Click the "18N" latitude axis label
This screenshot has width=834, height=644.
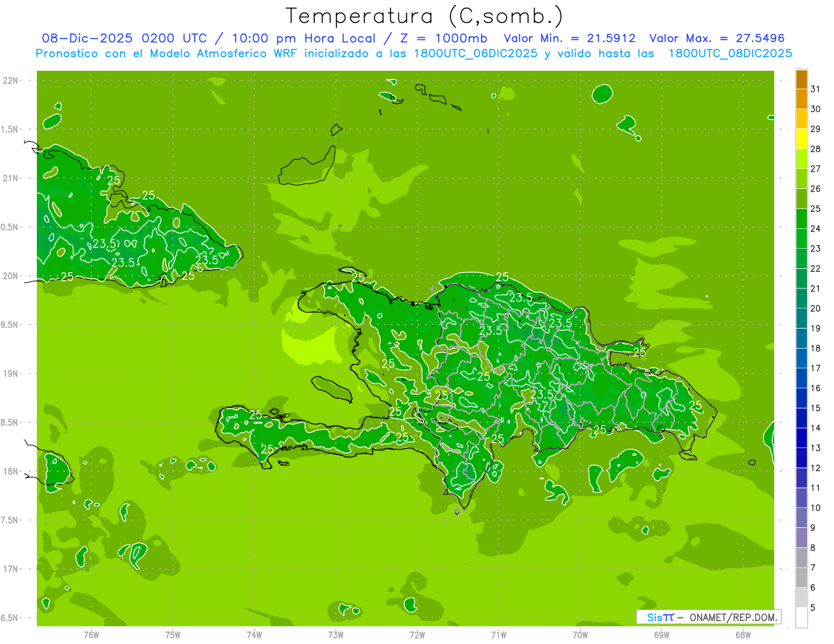(x=11, y=471)
